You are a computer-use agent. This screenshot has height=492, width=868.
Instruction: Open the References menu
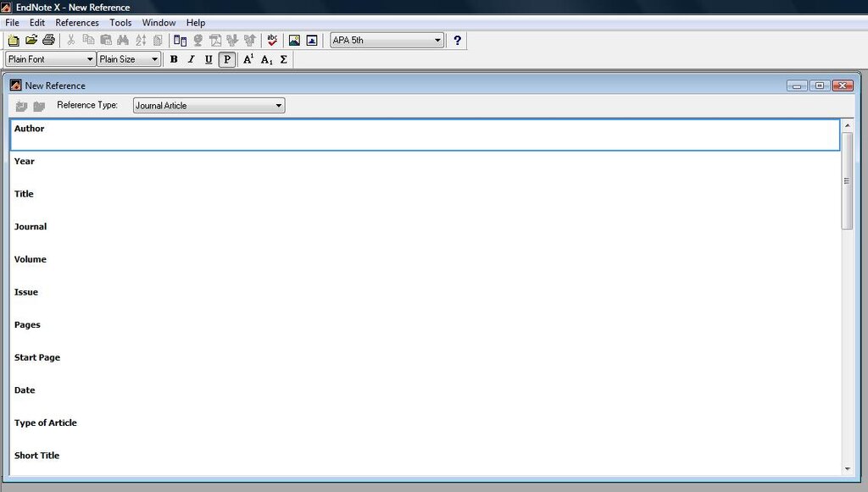coord(77,23)
